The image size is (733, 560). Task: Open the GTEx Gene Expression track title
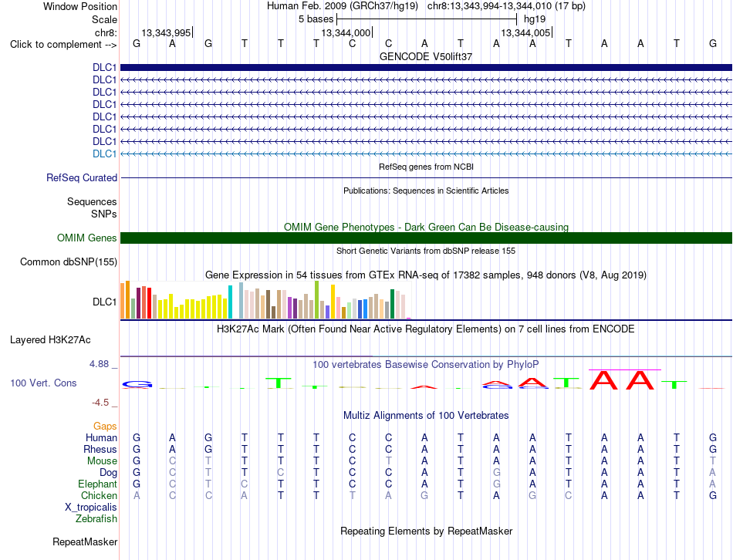(426, 275)
